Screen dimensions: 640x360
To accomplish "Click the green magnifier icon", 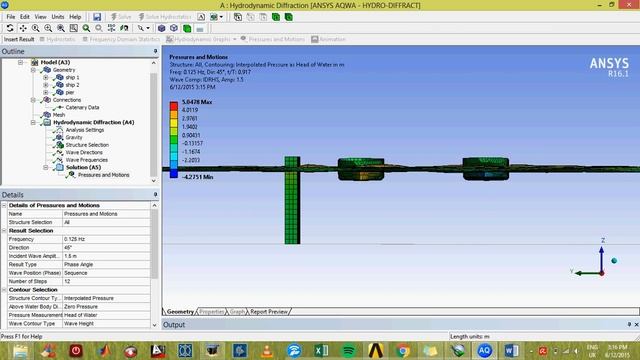I will pyautogui.click(x=86, y=28).
